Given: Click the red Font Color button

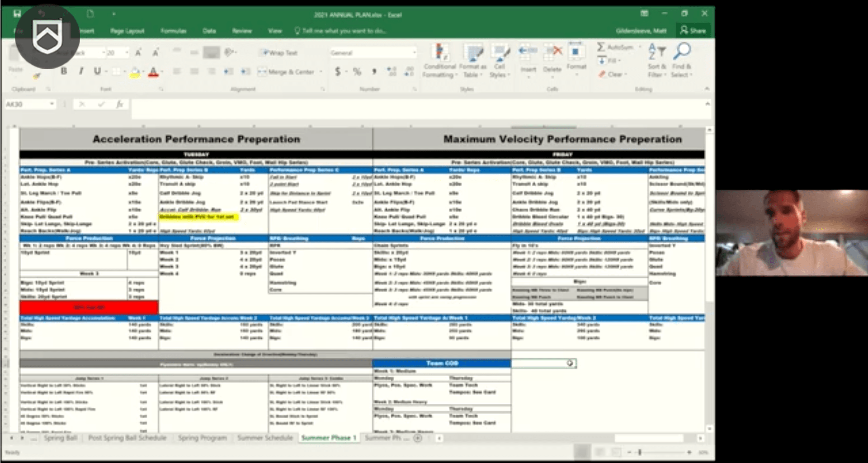Looking at the screenshot, I should pyautogui.click(x=153, y=71).
